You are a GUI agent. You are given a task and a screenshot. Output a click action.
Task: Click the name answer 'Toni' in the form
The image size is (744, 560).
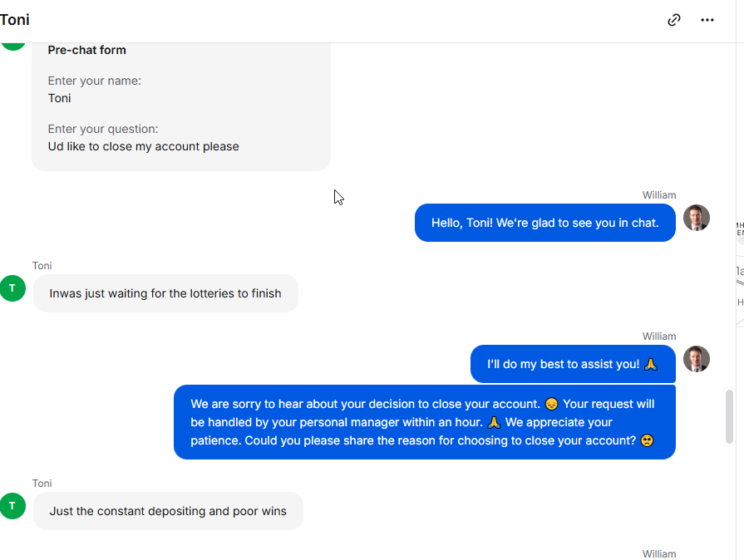click(59, 98)
